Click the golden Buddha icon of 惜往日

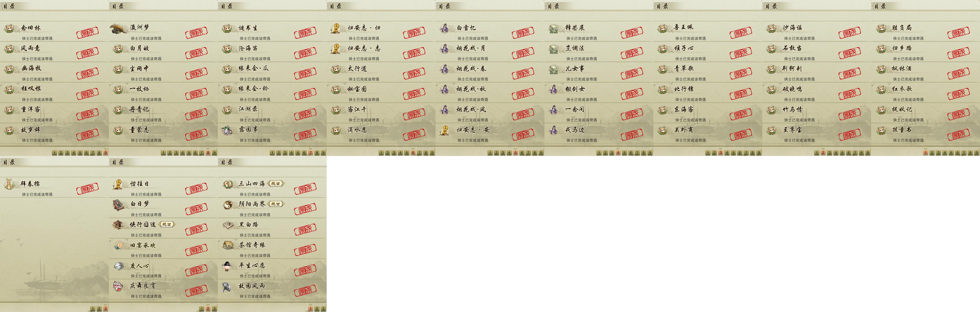pos(118,184)
